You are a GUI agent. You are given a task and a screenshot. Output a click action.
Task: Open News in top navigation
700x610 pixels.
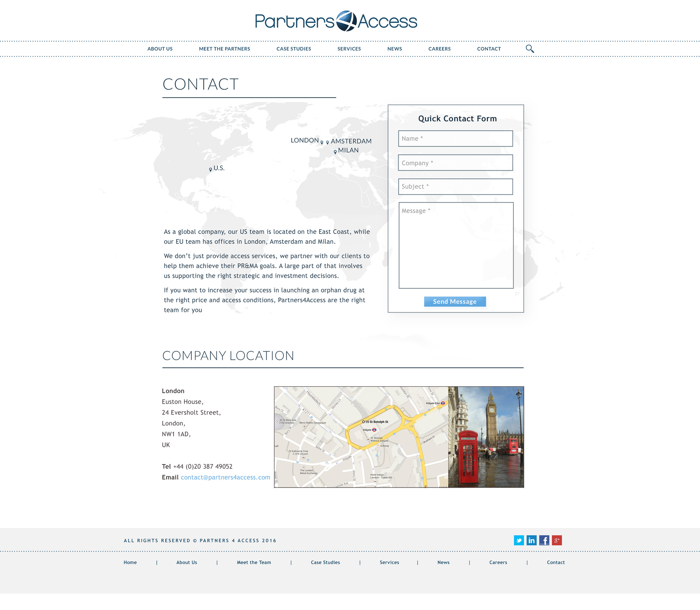click(394, 49)
